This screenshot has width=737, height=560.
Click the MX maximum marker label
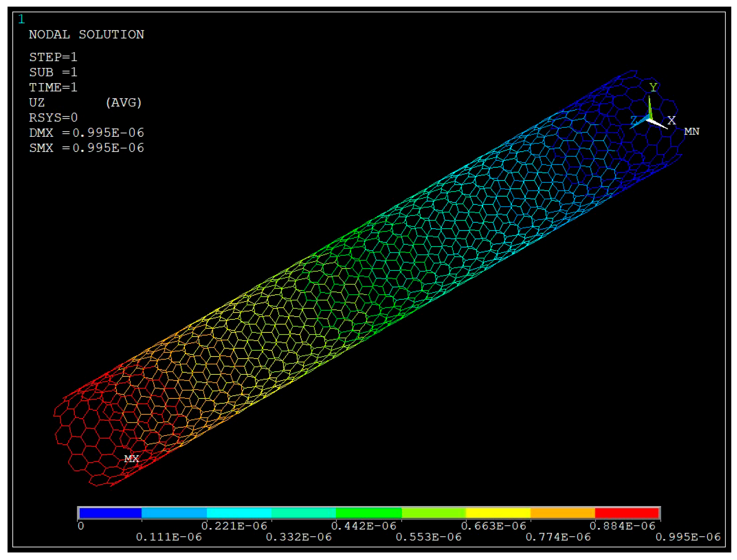click(x=131, y=459)
